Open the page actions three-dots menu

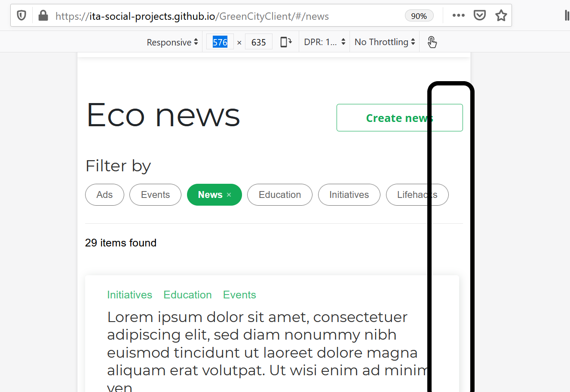point(459,15)
